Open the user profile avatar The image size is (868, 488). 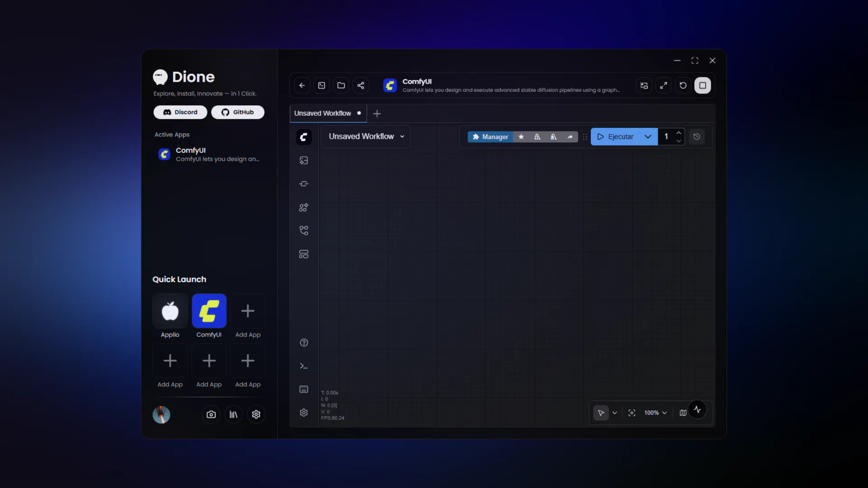(161, 414)
